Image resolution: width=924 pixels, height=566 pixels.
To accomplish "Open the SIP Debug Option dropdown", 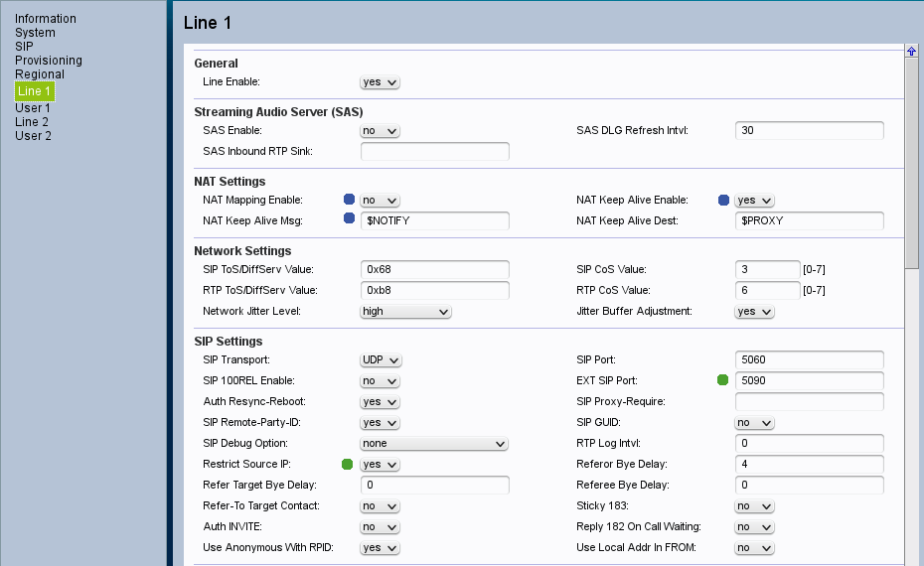I will coord(434,443).
